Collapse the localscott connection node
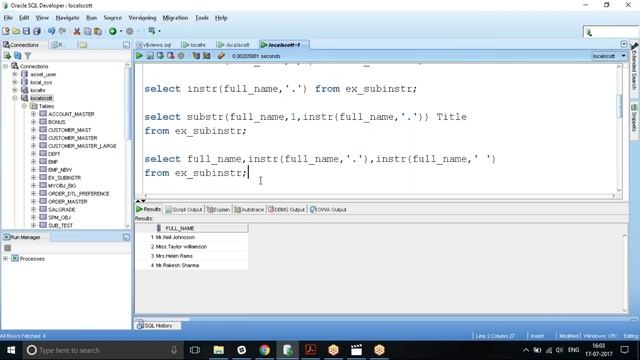Screen dimensions: 640x360 point(15,98)
